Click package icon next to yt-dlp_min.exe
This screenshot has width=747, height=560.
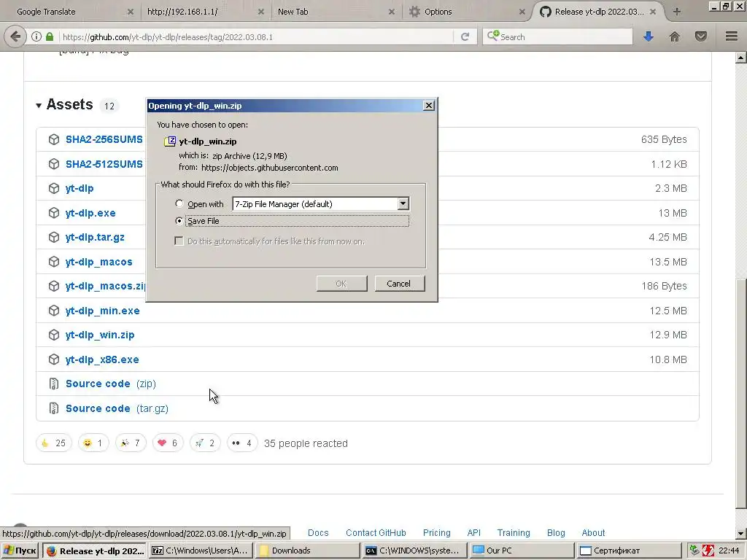54,311
